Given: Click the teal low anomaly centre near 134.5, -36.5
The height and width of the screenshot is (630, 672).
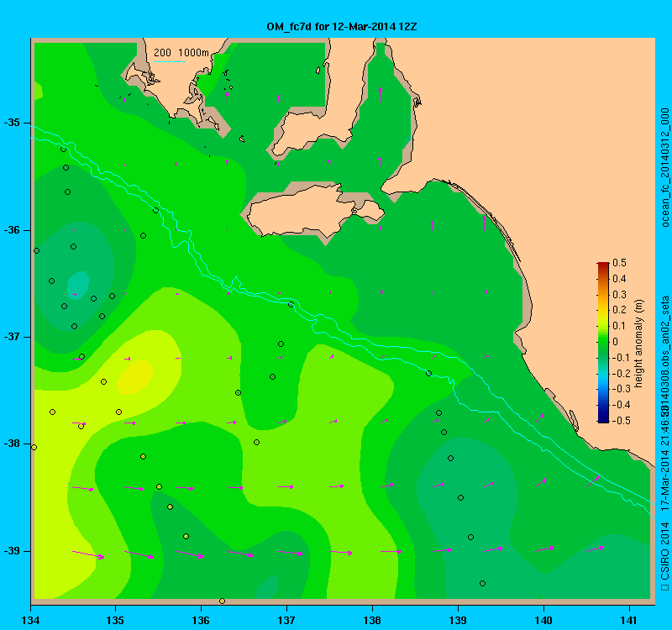Looking at the screenshot, I should pos(78,285).
